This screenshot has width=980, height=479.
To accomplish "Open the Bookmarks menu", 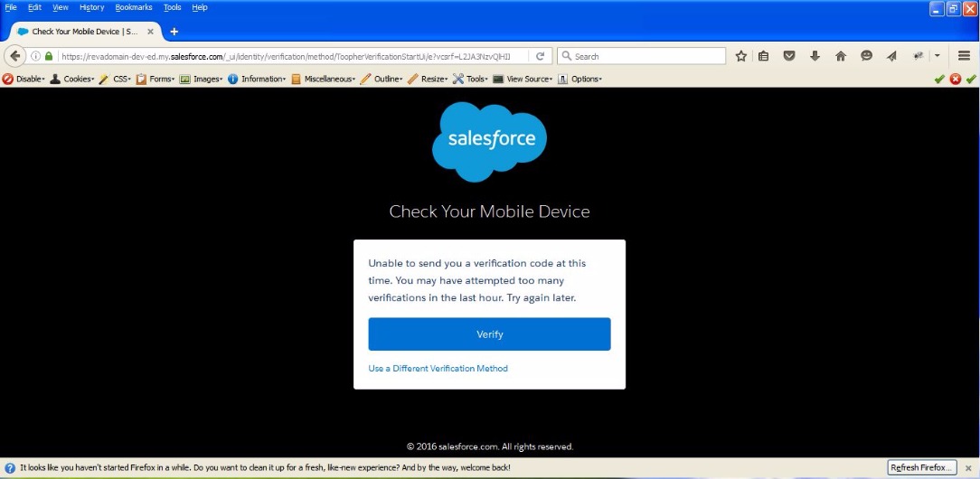I will click(134, 7).
